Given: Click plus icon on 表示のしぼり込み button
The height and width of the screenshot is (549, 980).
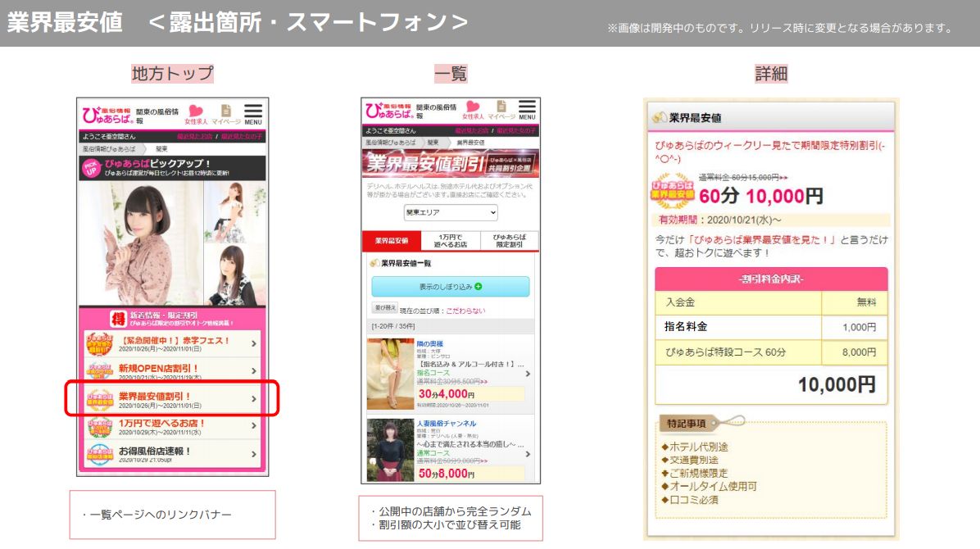Looking at the screenshot, I should (479, 286).
